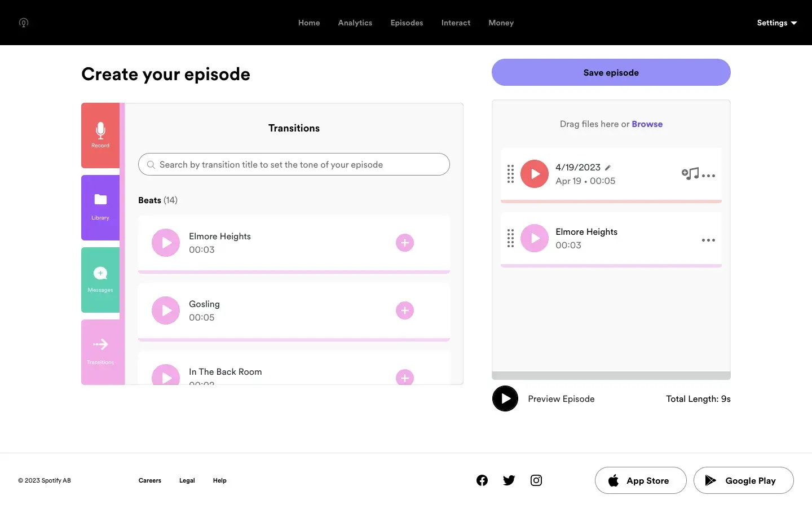Edit the 4/19/2023 segment name pencil

click(x=608, y=168)
